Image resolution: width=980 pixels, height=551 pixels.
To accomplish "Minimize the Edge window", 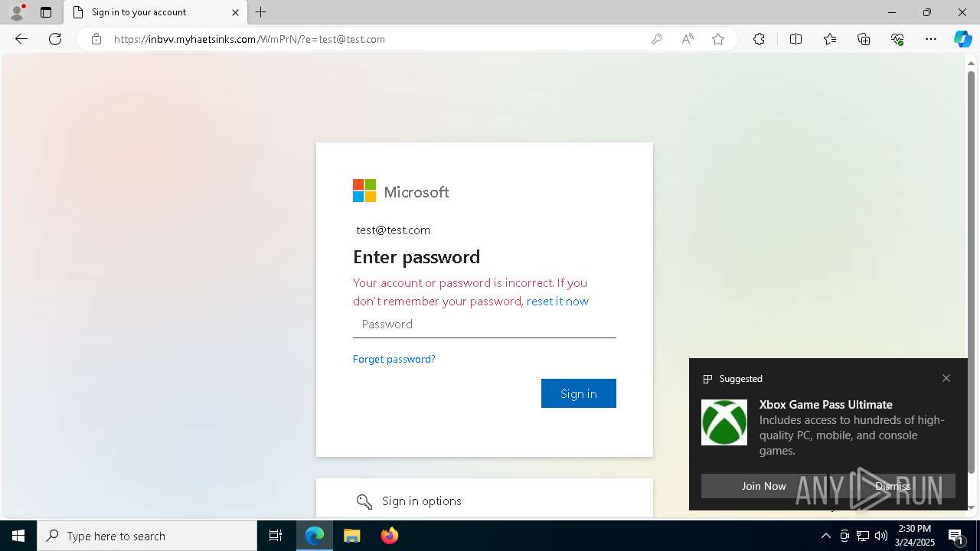I will pyautogui.click(x=891, y=12).
